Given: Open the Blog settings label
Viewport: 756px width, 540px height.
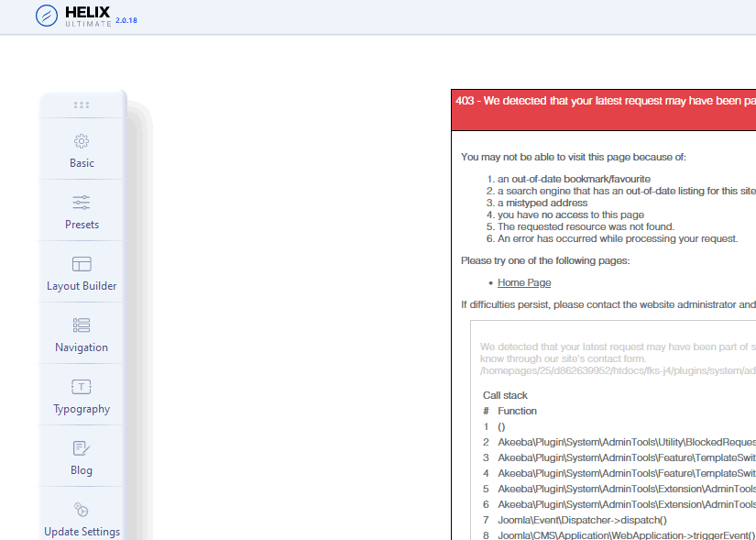Looking at the screenshot, I should tap(82, 470).
